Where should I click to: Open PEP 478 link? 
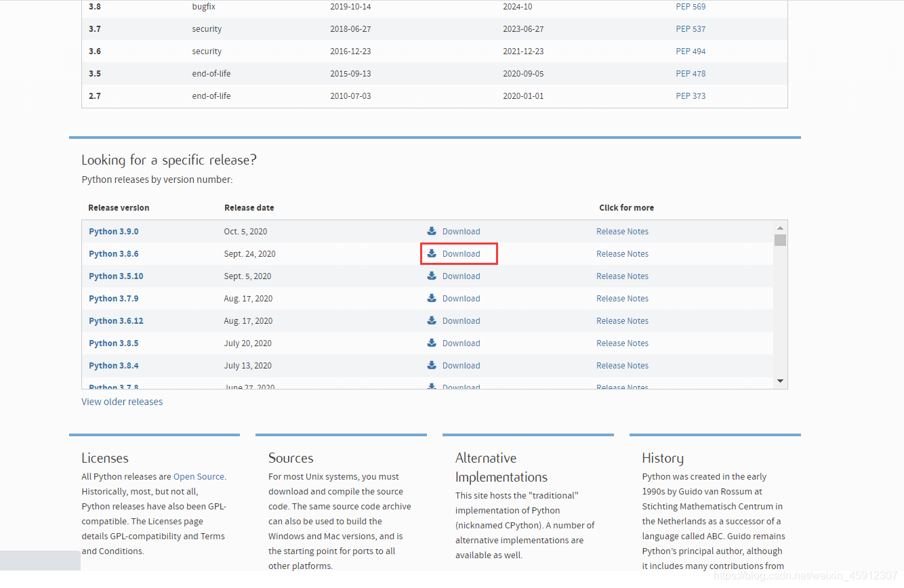[x=691, y=74]
